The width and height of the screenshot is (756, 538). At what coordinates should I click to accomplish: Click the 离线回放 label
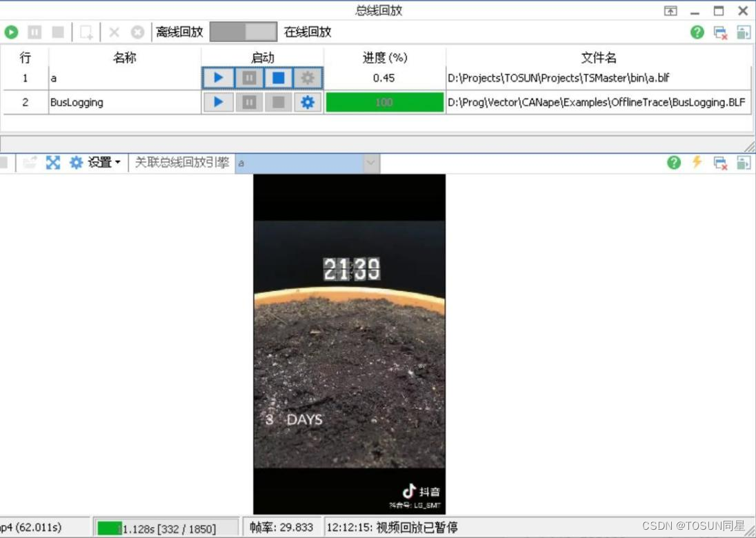[x=179, y=32]
